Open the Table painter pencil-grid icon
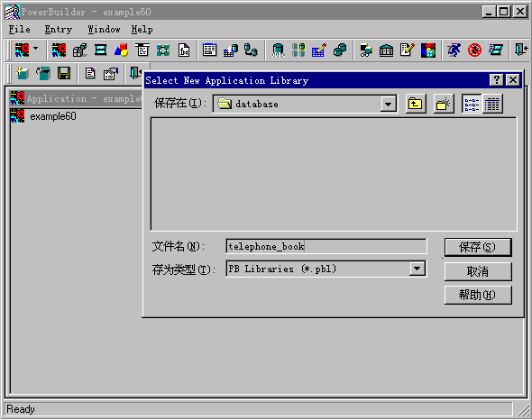 tap(319, 50)
